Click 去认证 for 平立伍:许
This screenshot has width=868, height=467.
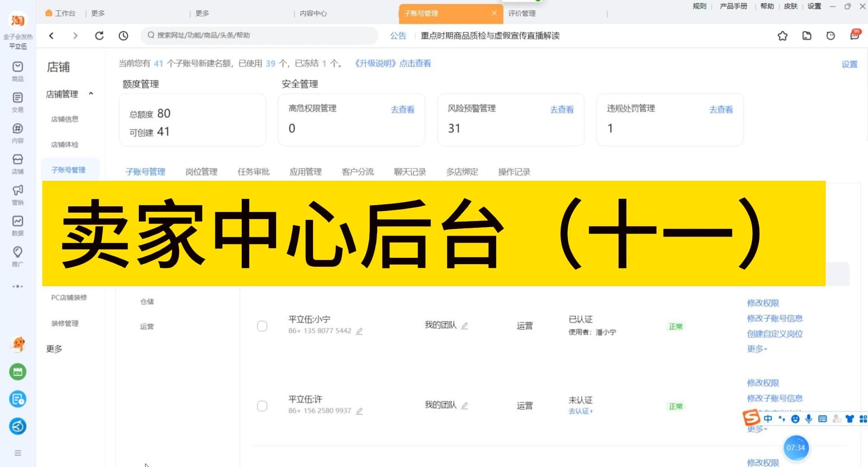(x=581, y=411)
